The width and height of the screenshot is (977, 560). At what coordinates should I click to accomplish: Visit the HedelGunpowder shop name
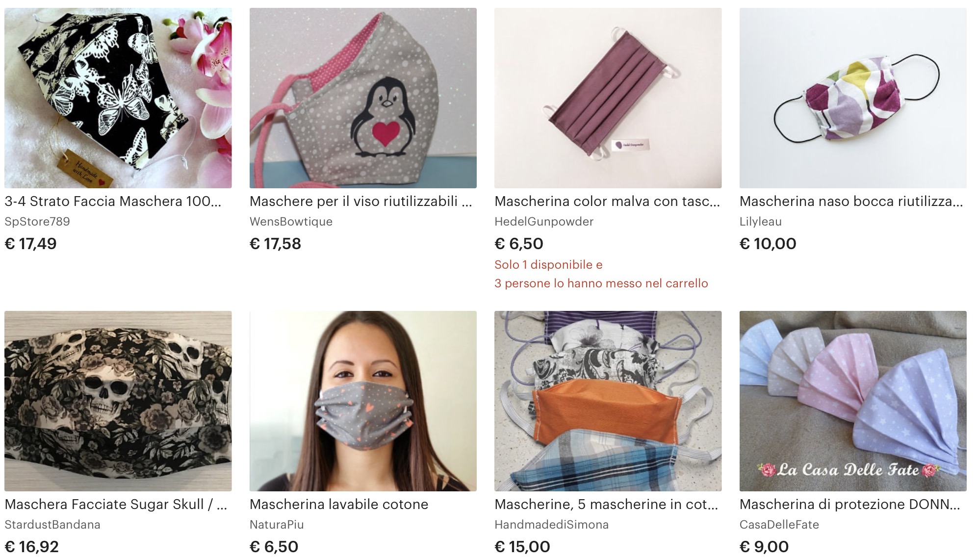click(544, 222)
